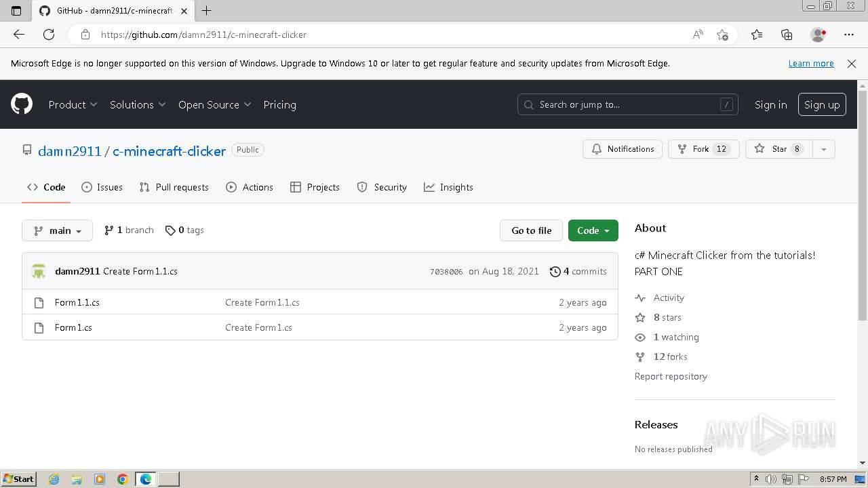Open the Projects tab
The width and height of the screenshot is (868, 488).
pos(315,187)
